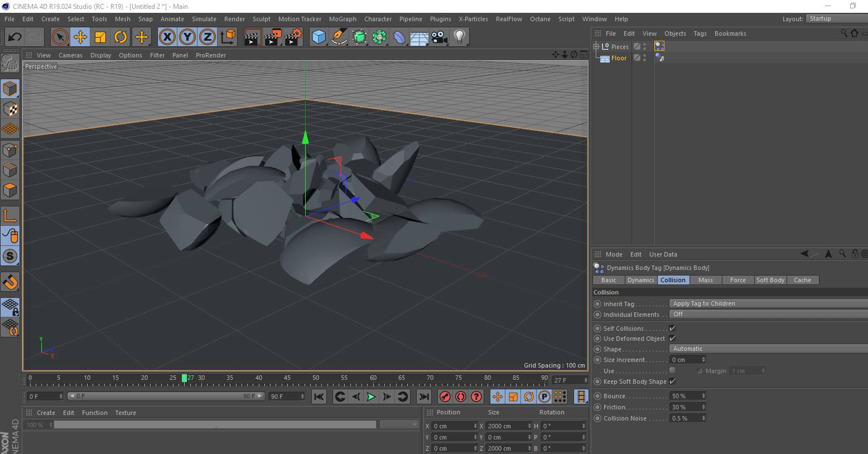
Task: Click the Bounce value field
Action: [684, 396]
